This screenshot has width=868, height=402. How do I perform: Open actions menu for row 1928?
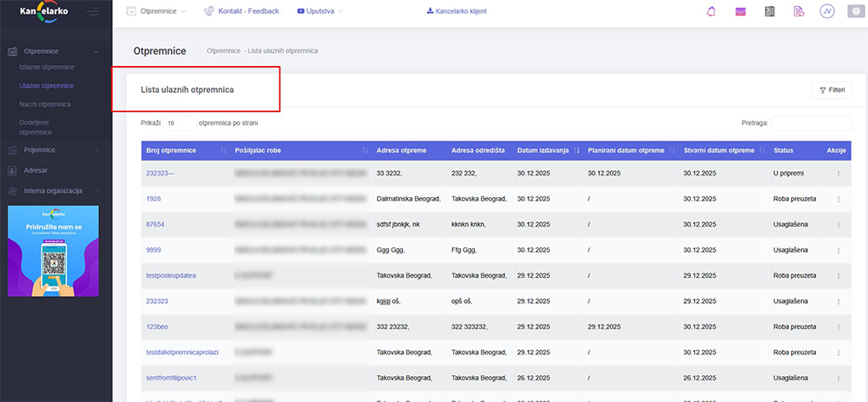(x=838, y=199)
